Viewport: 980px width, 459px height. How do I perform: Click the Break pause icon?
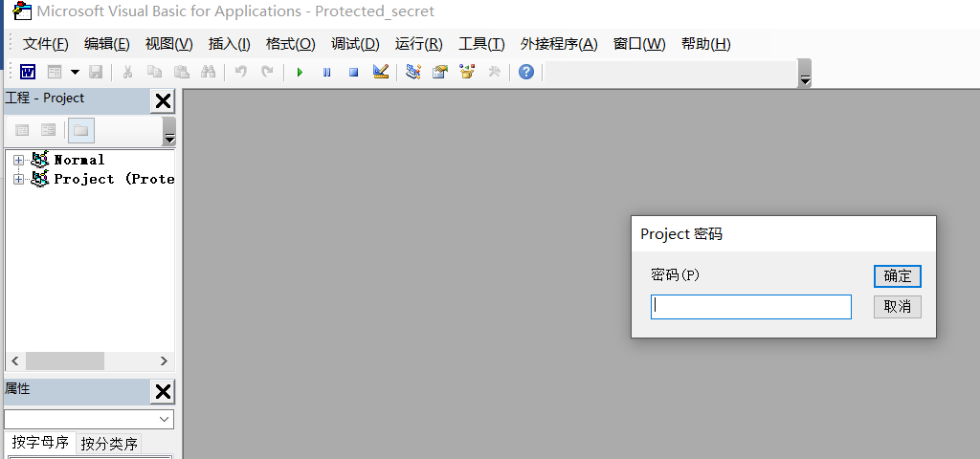pos(327,73)
